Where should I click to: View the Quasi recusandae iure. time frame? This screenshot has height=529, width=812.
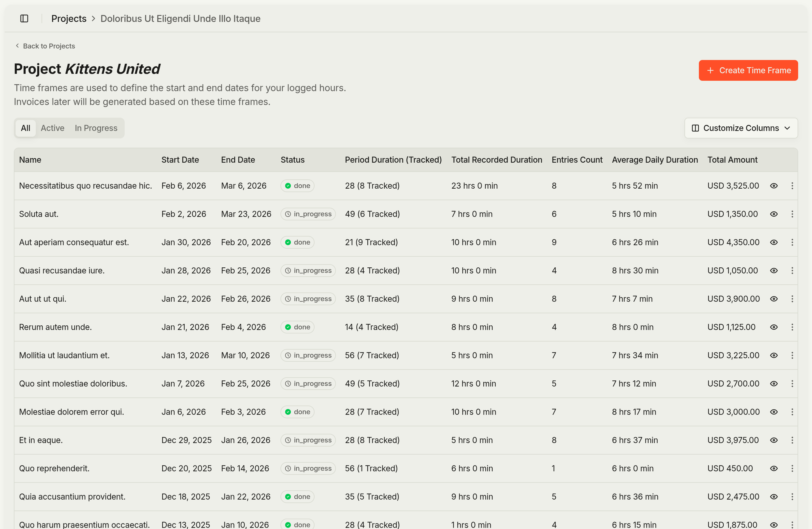click(774, 271)
